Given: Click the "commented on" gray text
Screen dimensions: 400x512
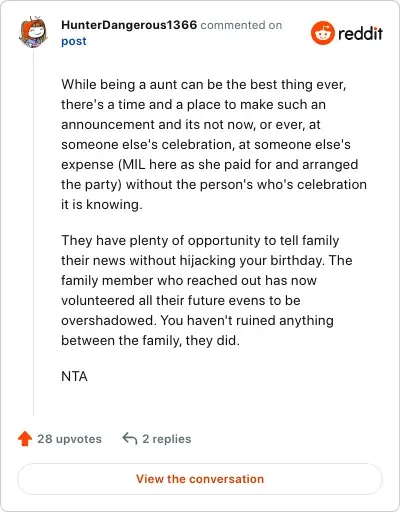Looking at the screenshot, I should pos(241,25).
